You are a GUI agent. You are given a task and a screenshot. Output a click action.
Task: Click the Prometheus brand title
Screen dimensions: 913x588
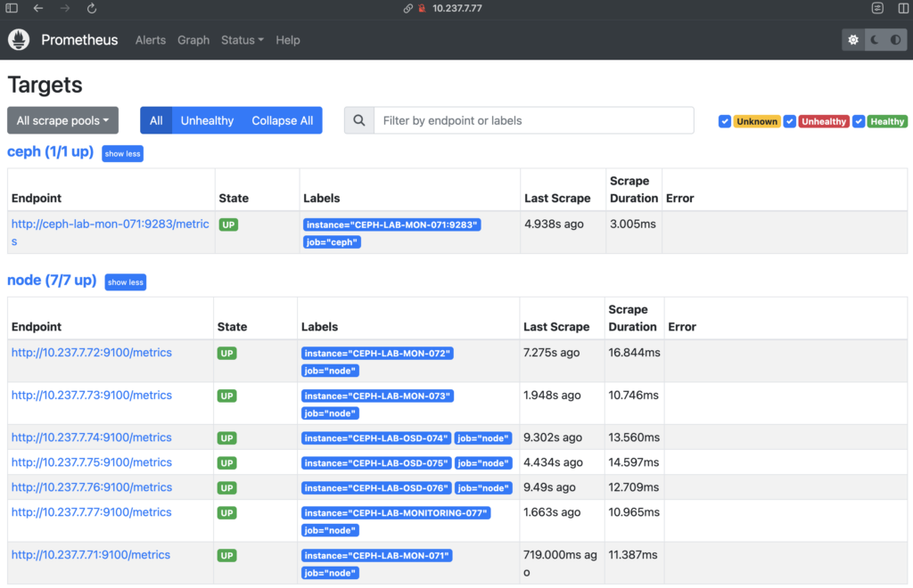pyautogui.click(x=79, y=39)
